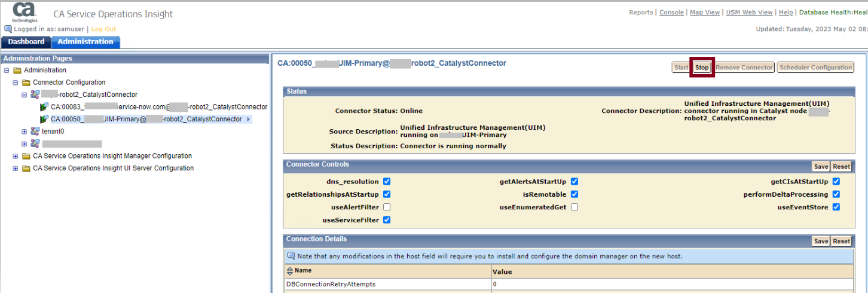Stop the connector with Stop button
Viewport: 868px width, 293px height.
tap(702, 68)
